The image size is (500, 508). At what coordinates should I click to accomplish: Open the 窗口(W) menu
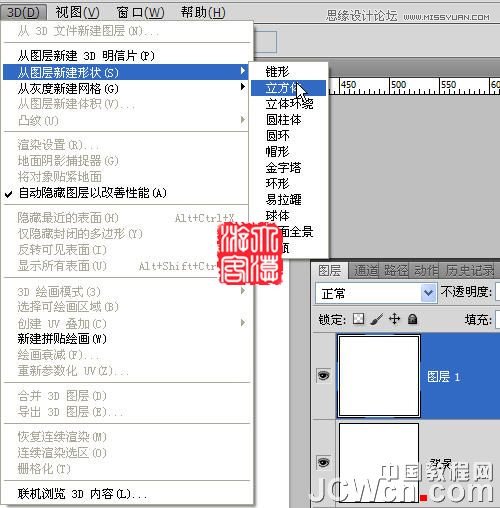(140, 13)
